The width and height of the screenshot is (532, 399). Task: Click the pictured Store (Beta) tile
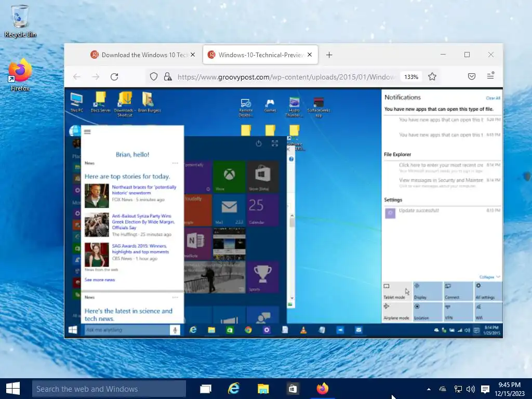262,177
